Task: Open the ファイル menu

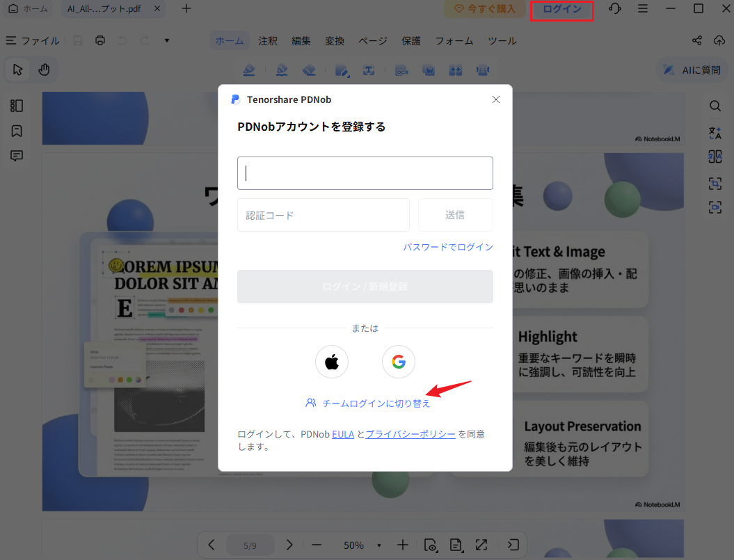Action: 33,41
